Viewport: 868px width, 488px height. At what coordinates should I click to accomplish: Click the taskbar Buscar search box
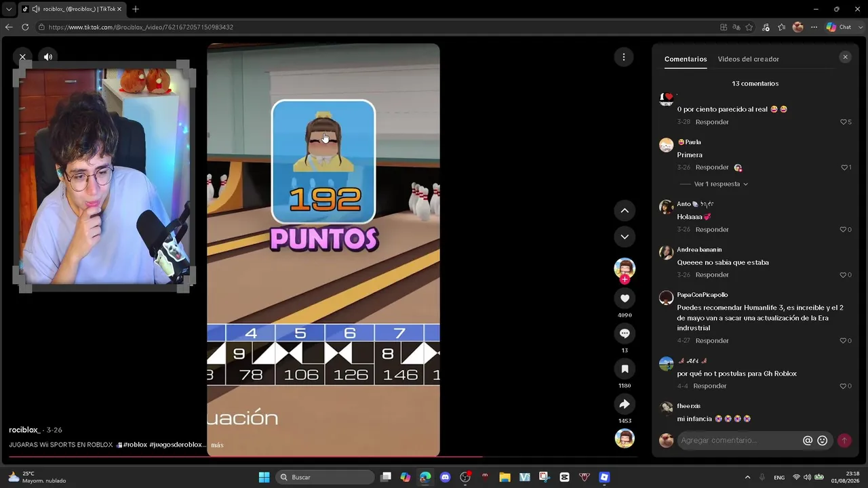pos(325,477)
